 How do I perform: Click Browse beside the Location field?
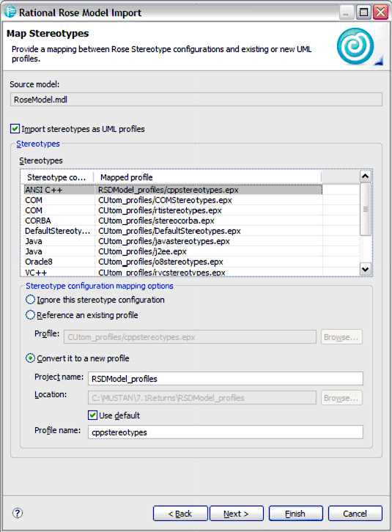pyautogui.click(x=341, y=398)
